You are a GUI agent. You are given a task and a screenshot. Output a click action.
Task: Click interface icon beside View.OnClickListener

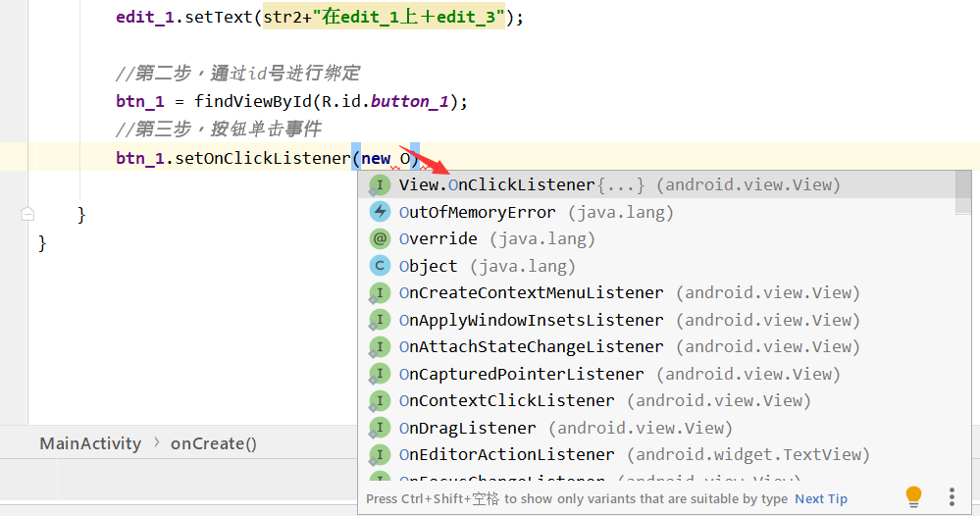point(380,184)
